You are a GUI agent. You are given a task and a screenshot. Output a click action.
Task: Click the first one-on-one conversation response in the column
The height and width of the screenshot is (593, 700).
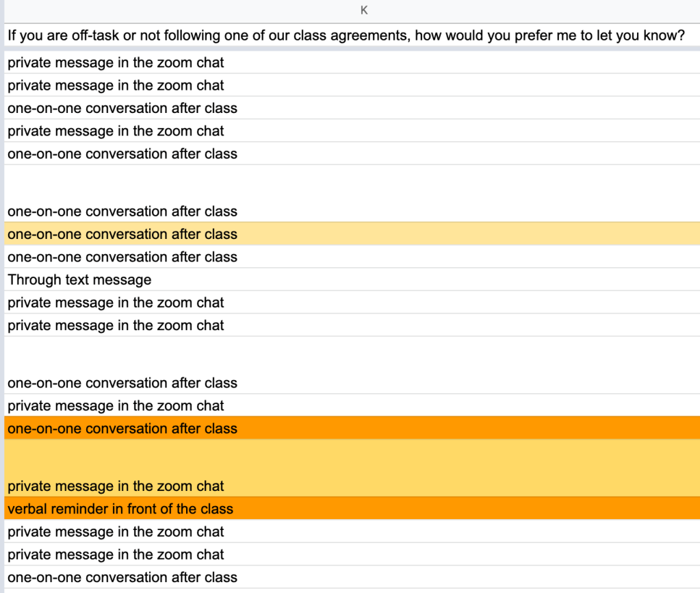[x=122, y=108]
